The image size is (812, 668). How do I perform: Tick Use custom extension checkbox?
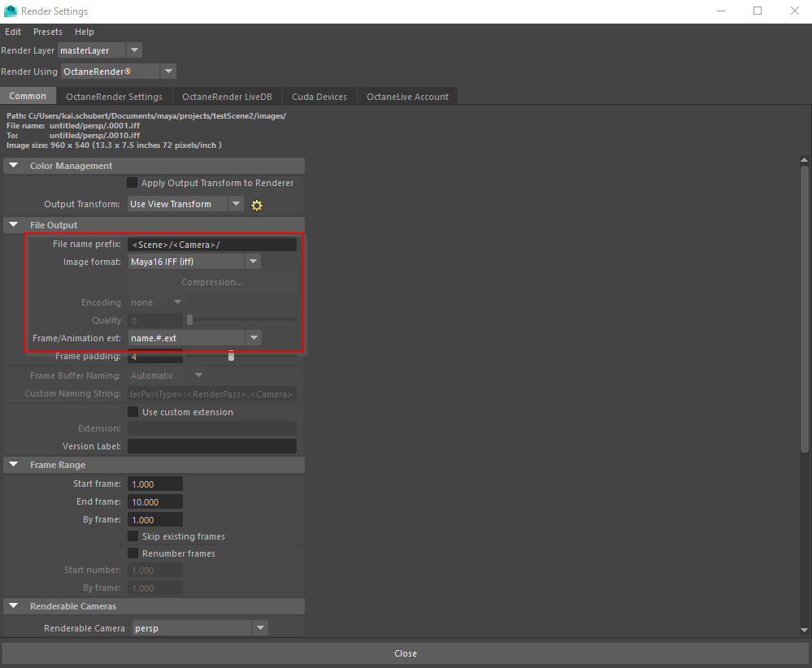click(x=133, y=412)
